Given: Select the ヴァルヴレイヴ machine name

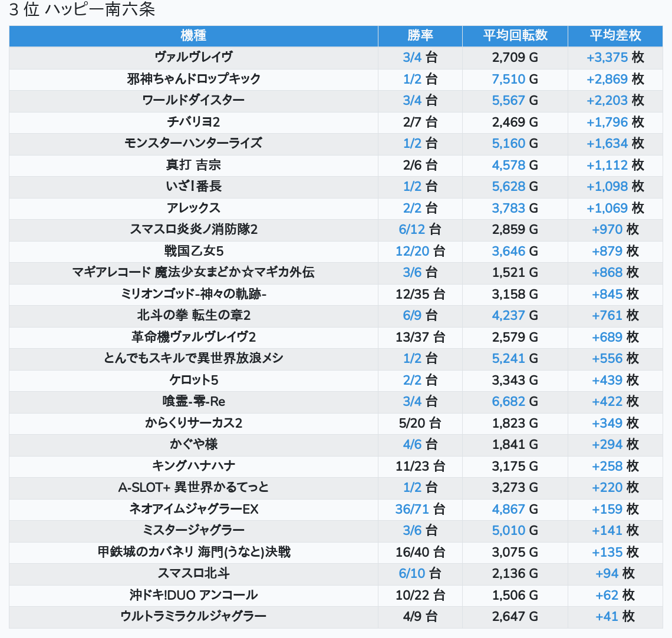Looking at the screenshot, I should pyautogui.click(x=193, y=57).
